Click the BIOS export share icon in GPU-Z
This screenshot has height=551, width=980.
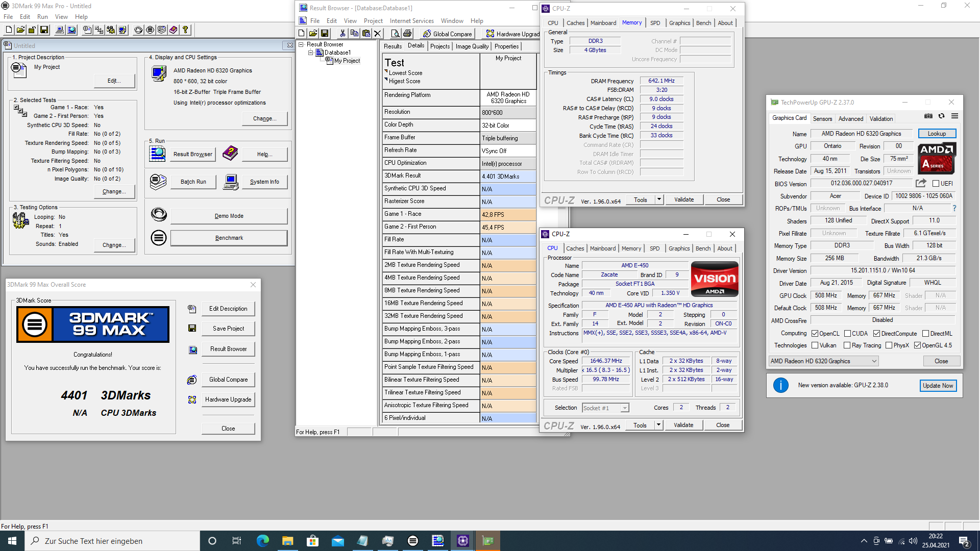[x=921, y=183]
